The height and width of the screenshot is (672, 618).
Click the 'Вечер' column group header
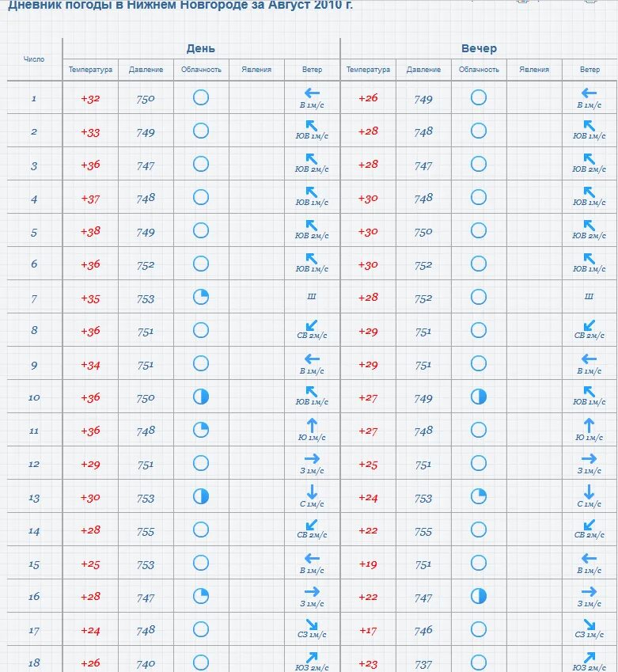click(479, 48)
